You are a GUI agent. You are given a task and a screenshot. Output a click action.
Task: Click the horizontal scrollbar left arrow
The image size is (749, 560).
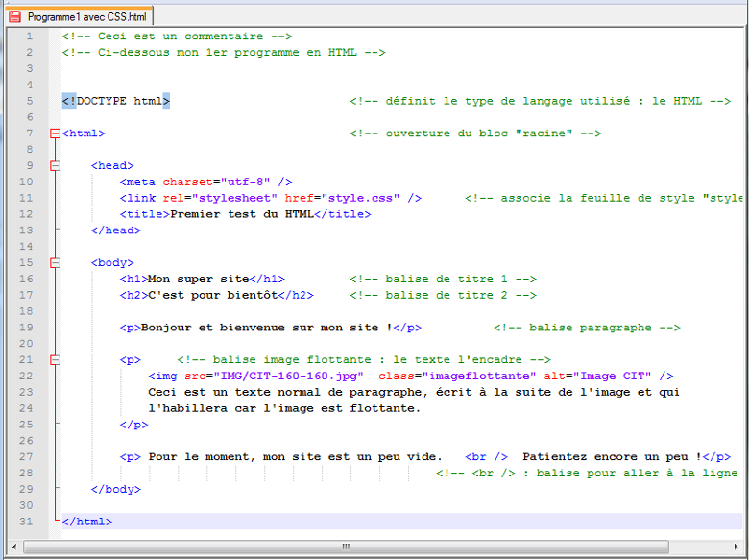pyautogui.click(x=14, y=547)
